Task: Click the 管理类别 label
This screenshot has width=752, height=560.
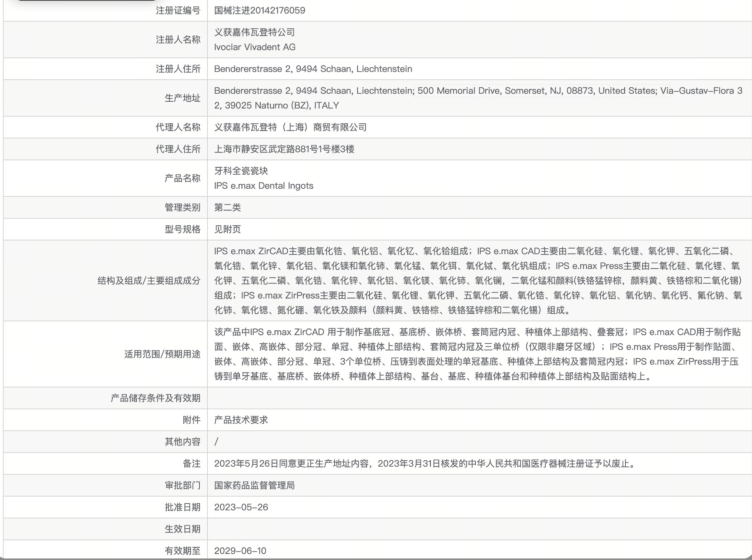Action: (183, 207)
